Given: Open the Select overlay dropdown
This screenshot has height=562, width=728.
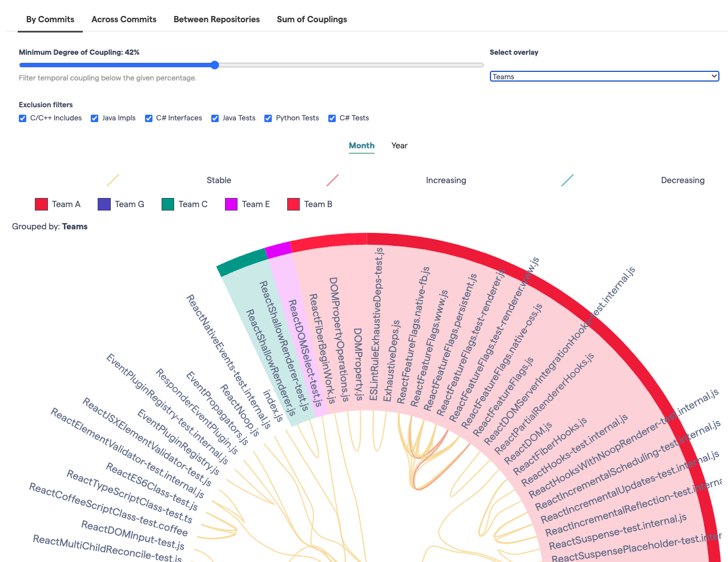Looking at the screenshot, I should 604,76.
